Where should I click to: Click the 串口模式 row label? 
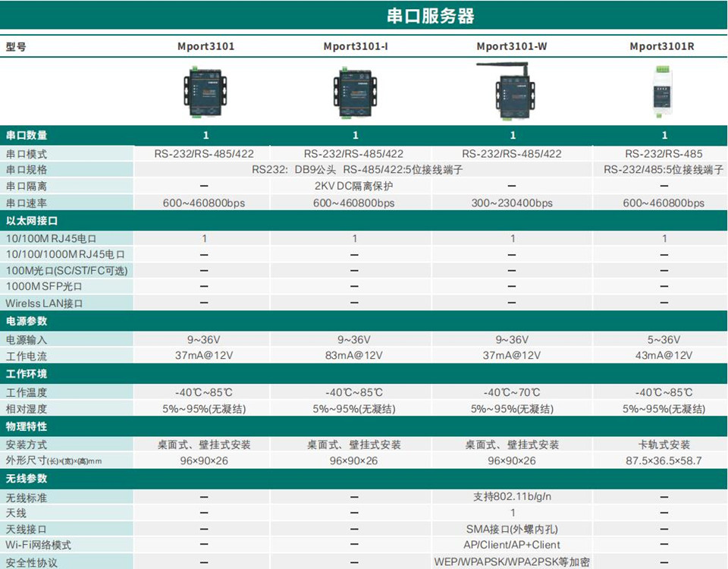click(x=27, y=154)
